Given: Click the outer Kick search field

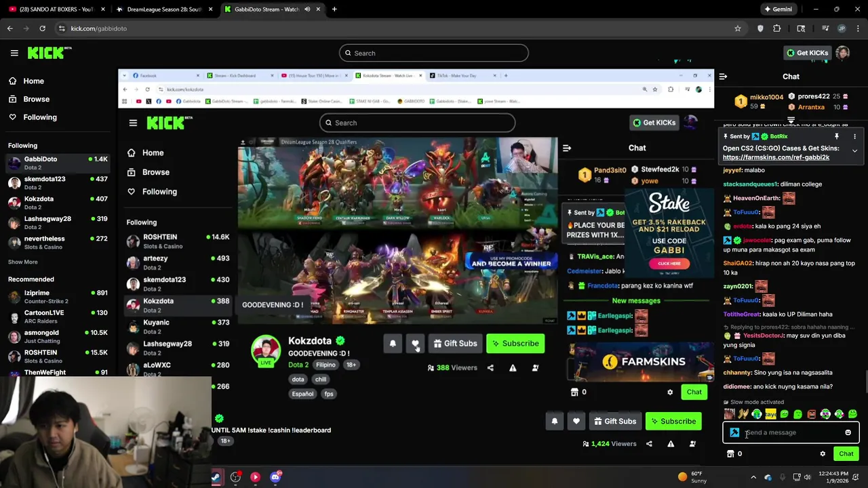Looking at the screenshot, I should (434, 53).
